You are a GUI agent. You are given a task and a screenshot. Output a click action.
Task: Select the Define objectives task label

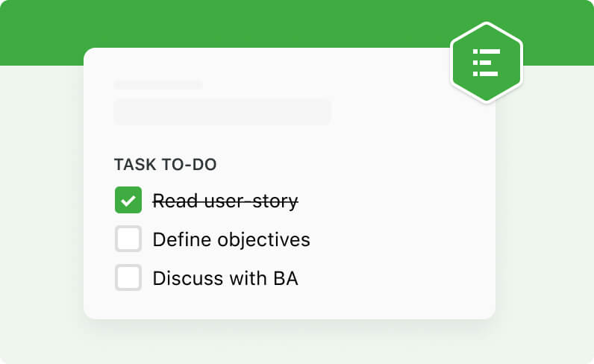[x=231, y=239]
